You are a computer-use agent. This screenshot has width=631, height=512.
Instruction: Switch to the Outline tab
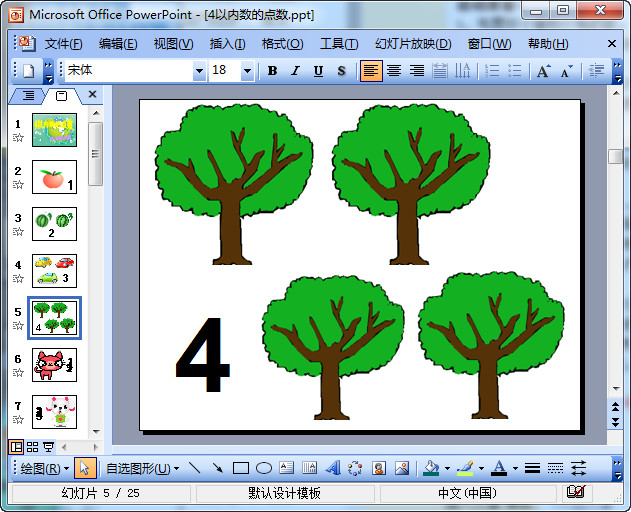(x=28, y=96)
